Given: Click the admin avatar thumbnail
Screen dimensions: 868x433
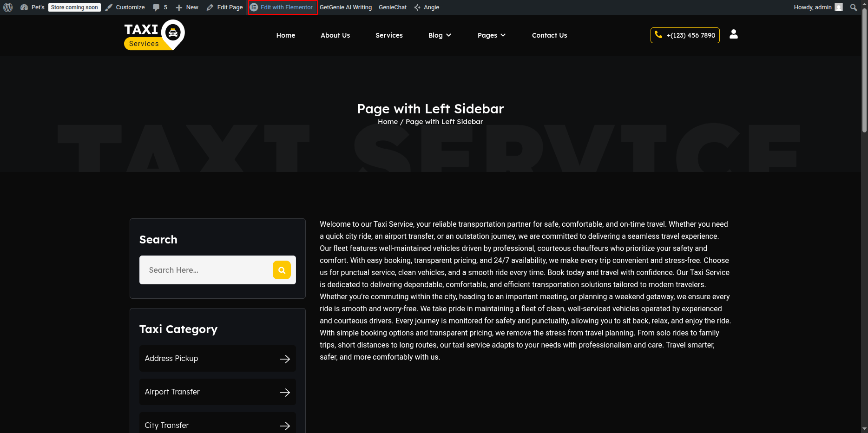Looking at the screenshot, I should tap(839, 7).
